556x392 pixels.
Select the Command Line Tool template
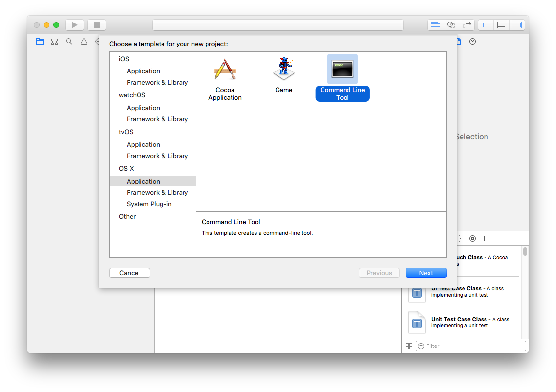[342, 69]
